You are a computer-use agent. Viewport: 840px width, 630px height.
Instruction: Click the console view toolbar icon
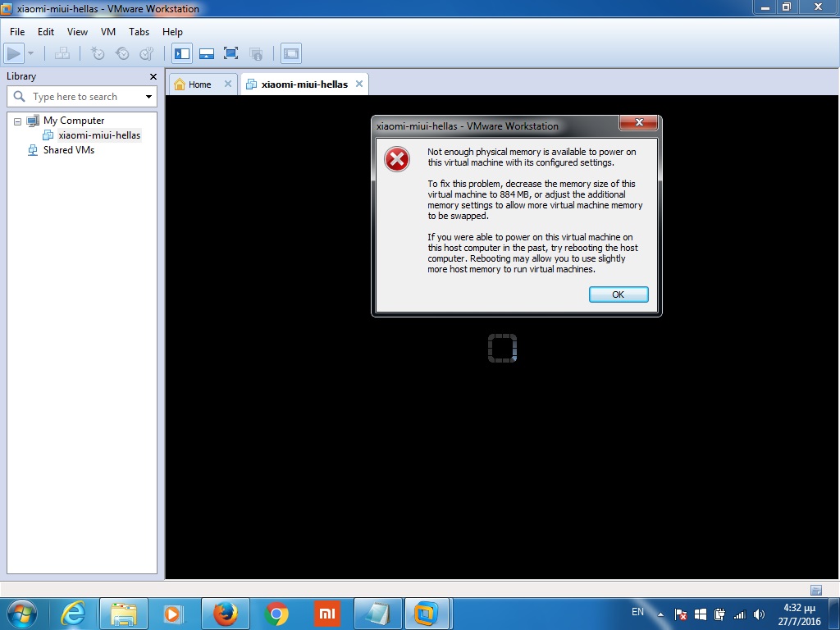pyautogui.click(x=291, y=53)
